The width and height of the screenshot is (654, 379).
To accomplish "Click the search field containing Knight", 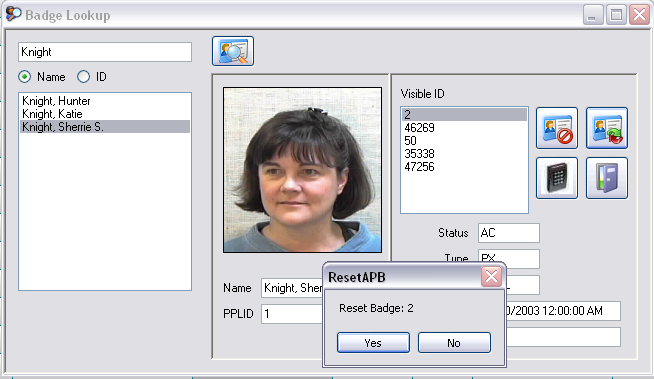I will point(105,52).
